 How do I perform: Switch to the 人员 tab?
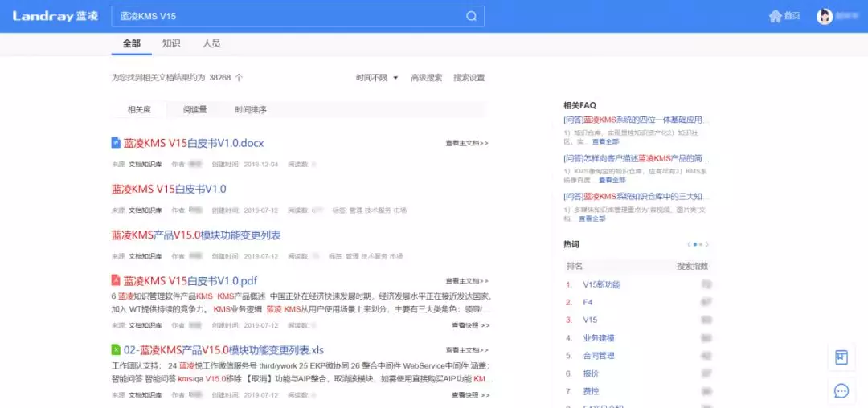point(211,43)
